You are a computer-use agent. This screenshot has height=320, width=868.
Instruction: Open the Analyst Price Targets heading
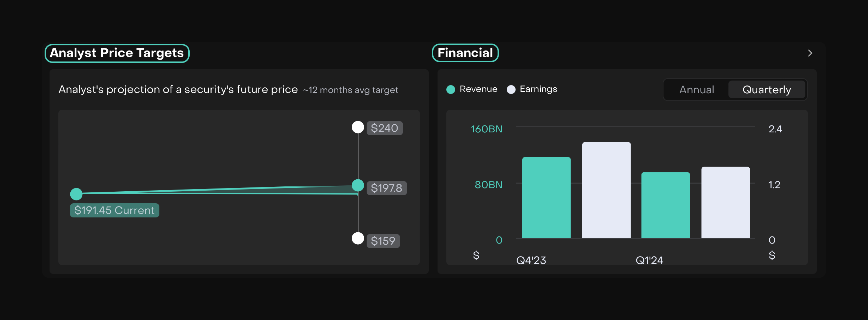tap(117, 53)
